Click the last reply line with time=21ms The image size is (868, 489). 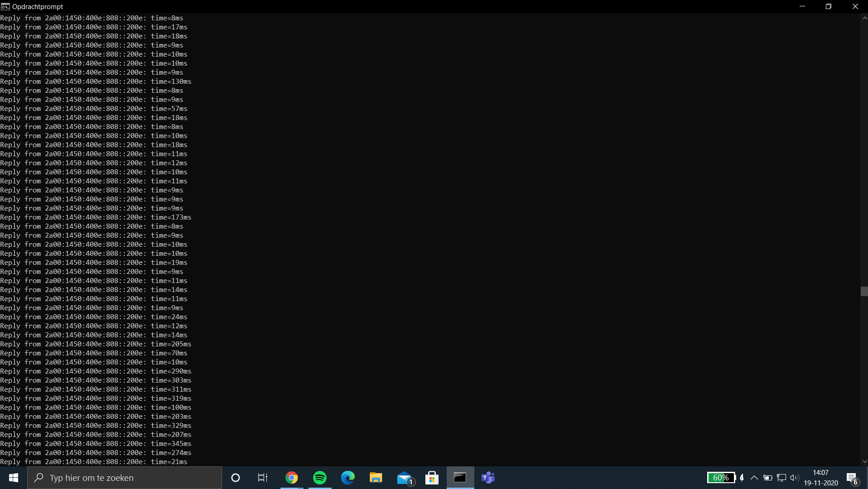tap(94, 462)
